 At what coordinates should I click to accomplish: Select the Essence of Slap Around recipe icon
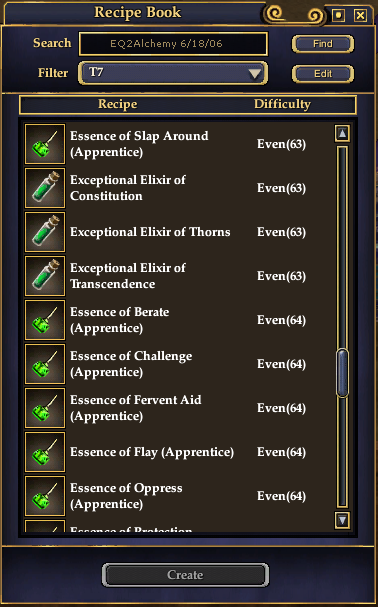pos(45,144)
